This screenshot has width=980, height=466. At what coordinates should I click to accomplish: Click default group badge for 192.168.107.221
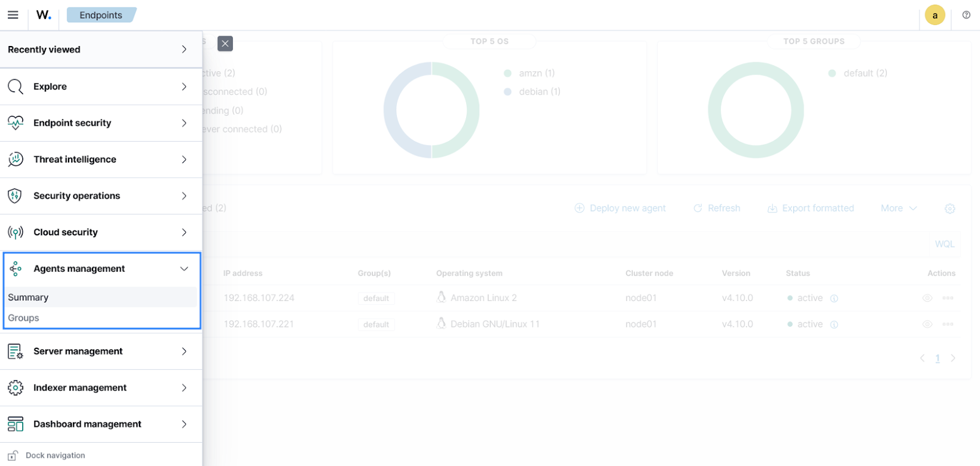click(x=376, y=324)
